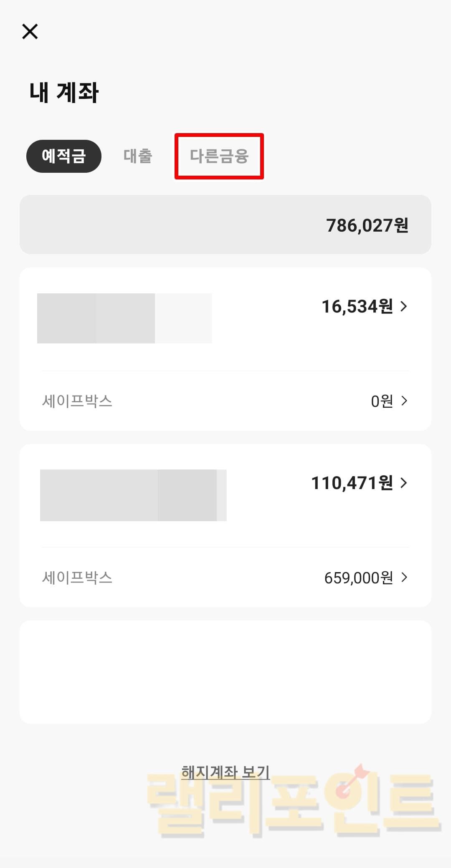The width and height of the screenshot is (451, 868).
Task: Open the 다른금융 tab
Action: [219, 156]
